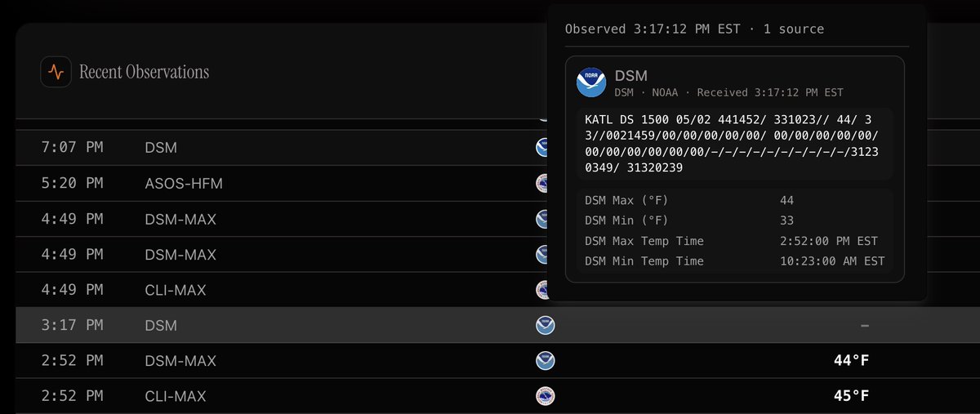Click the 2:52:00 PM EST max time value
The image size is (980, 414).
(x=829, y=241)
